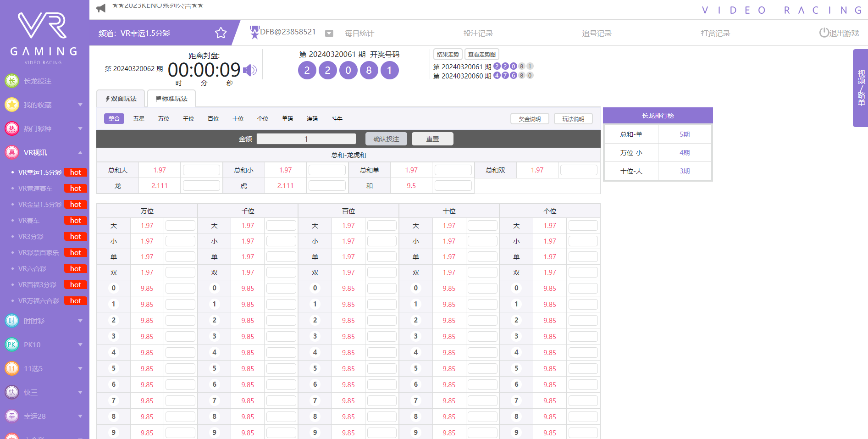
Task: Expand the 热门彩种 dropdown
Action: click(80, 128)
